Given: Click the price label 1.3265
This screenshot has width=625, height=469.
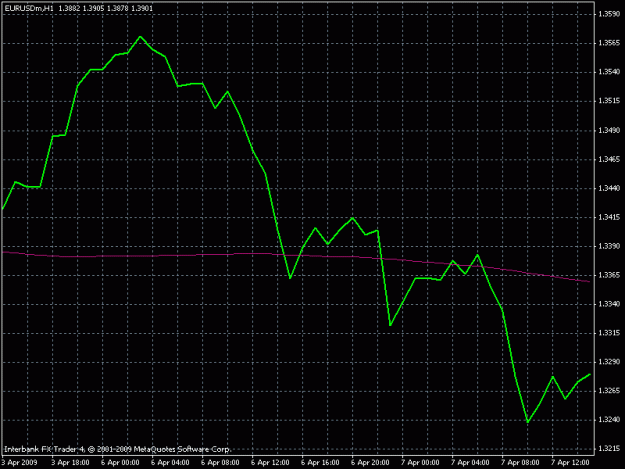Looking at the screenshot, I should coord(609,391).
